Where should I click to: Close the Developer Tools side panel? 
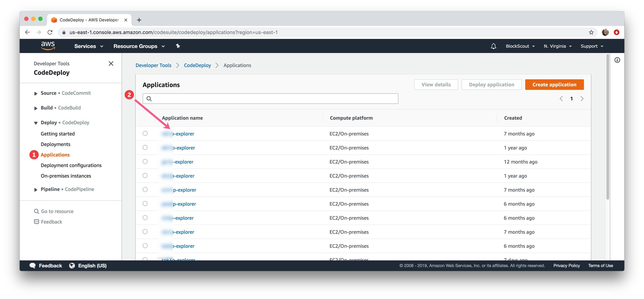tap(111, 63)
